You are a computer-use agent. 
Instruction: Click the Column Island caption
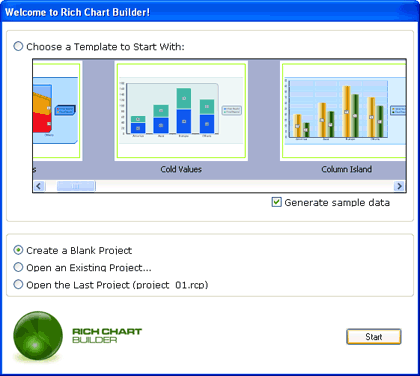[x=347, y=169]
